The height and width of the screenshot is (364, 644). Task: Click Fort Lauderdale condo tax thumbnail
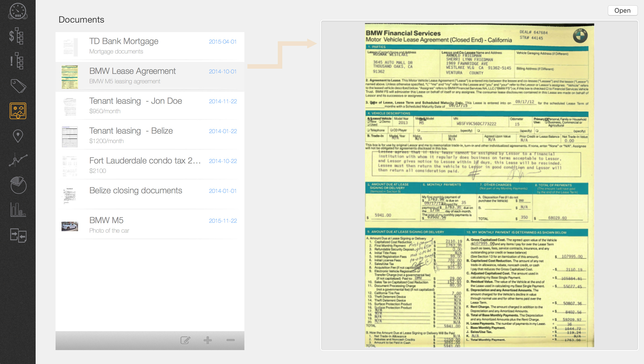(x=70, y=166)
